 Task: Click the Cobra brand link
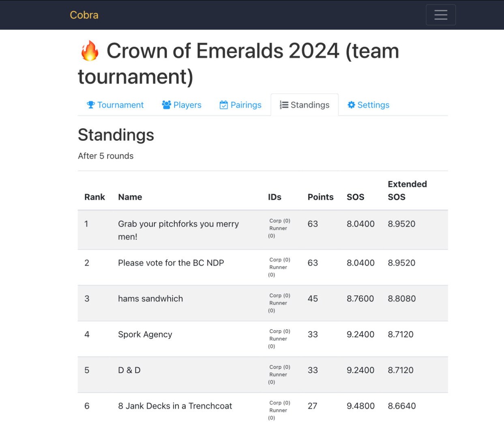pyautogui.click(x=84, y=15)
